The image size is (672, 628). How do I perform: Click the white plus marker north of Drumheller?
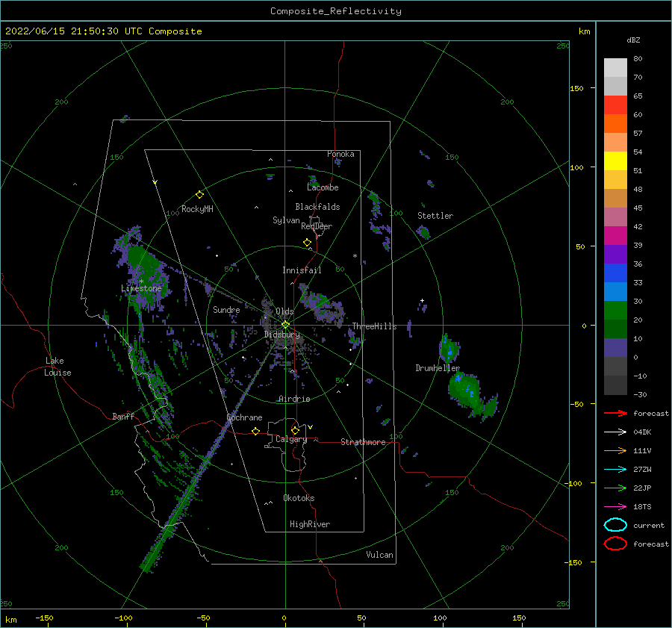pyautogui.click(x=422, y=300)
